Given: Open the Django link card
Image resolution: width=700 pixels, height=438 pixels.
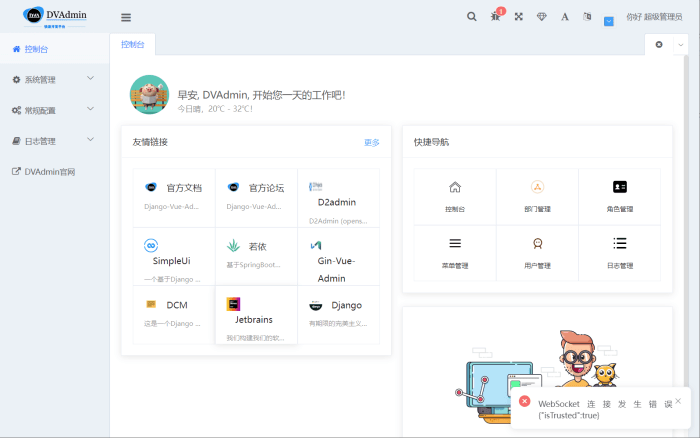Looking at the screenshot, I should (338, 315).
